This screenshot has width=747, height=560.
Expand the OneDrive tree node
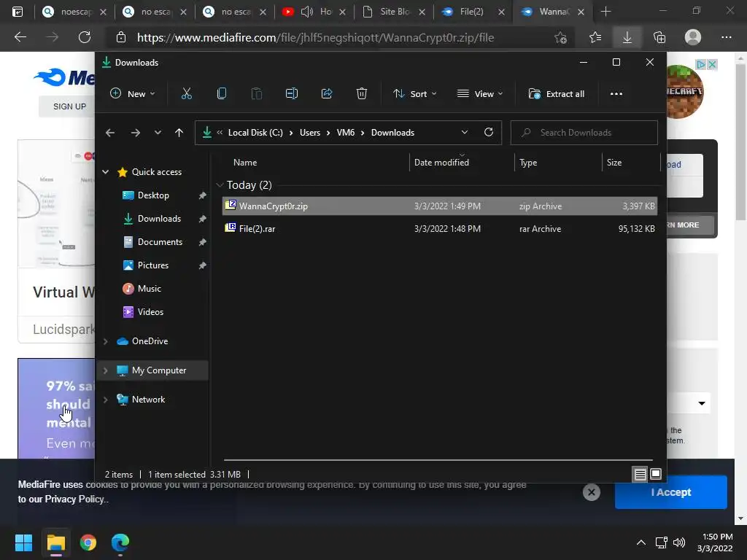click(105, 341)
